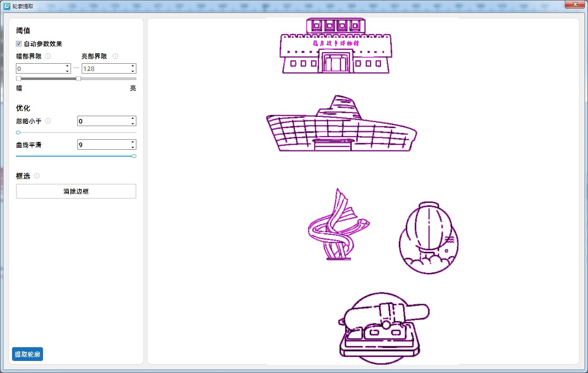The width and height of the screenshot is (588, 373).
Task: Click the 忽略小于 input field
Action: pyautogui.click(x=103, y=121)
